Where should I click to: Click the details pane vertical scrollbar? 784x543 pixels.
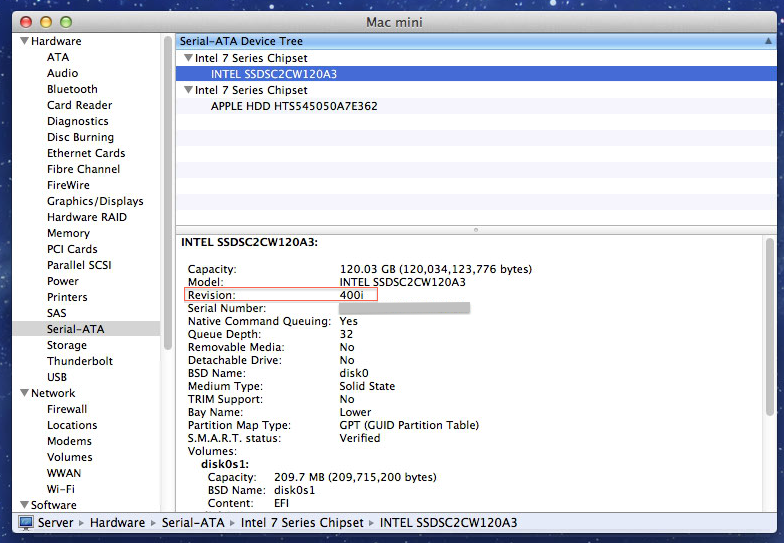pos(770,326)
